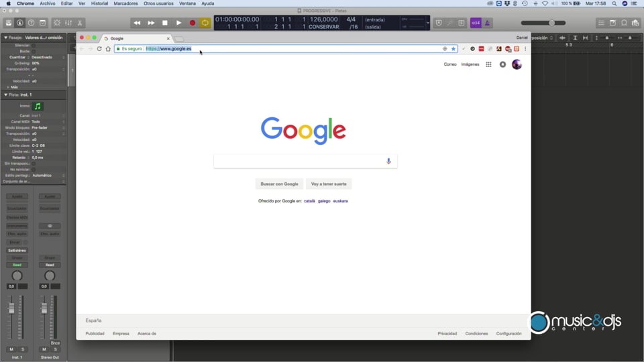Viewport: 644px width, 362px height.
Task: Open the Cuantizar Desactivado dropdown
Action: pos(48,58)
